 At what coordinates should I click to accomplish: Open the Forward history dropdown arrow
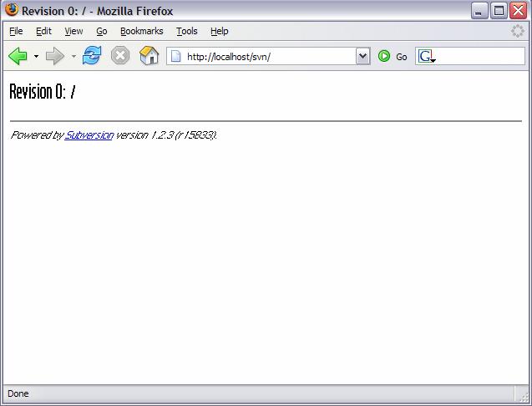73,56
